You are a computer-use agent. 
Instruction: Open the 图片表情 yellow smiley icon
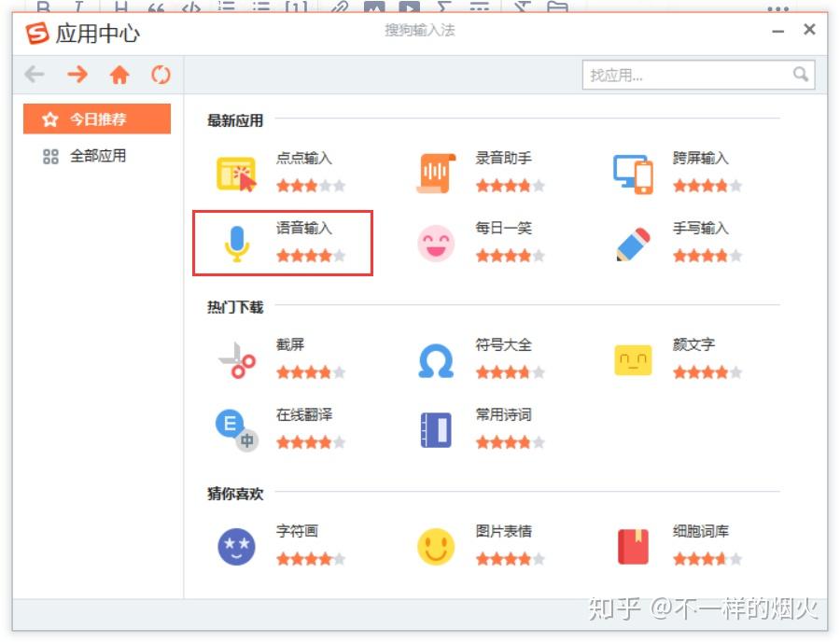[436, 547]
